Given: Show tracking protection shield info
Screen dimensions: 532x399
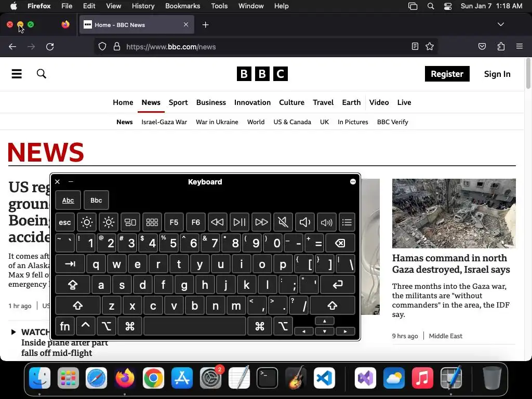Looking at the screenshot, I should click(102, 46).
